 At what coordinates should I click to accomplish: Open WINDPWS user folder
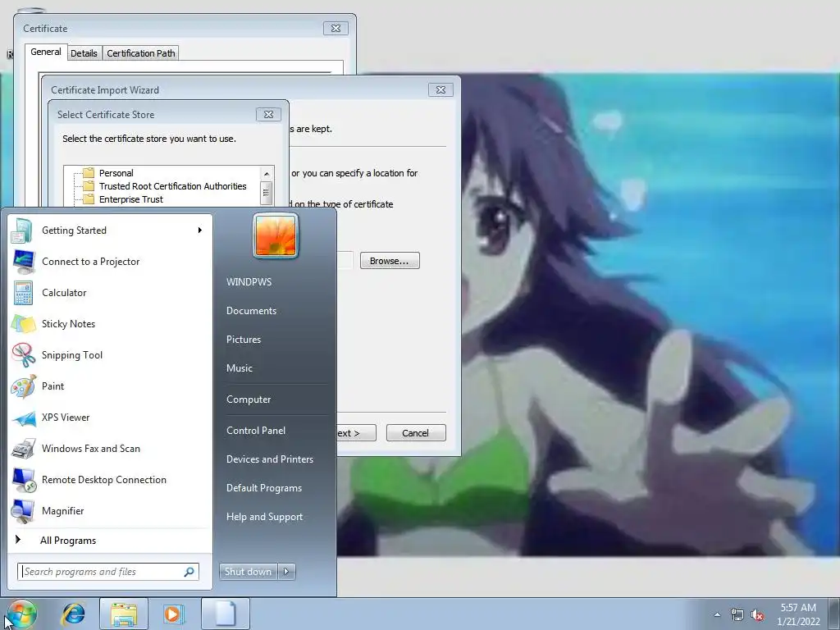249,282
